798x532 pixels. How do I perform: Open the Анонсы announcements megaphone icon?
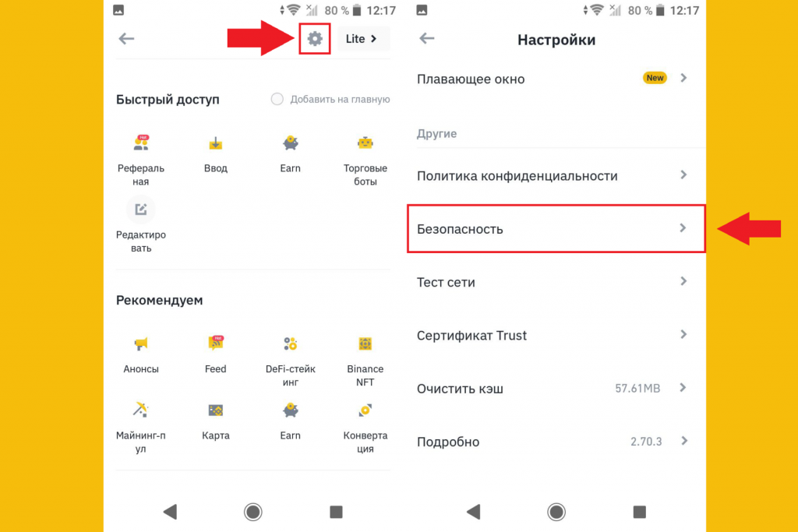pyautogui.click(x=141, y=344)
